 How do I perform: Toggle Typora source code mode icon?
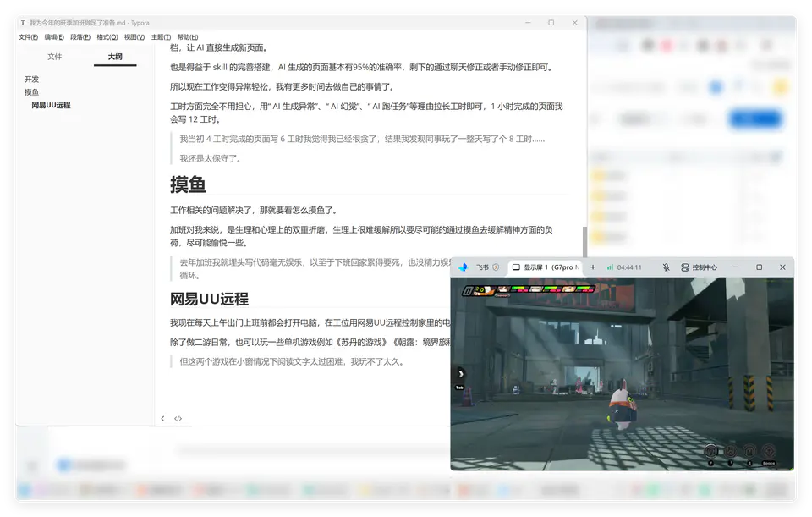pyautogui.click(x=178, y=419)
